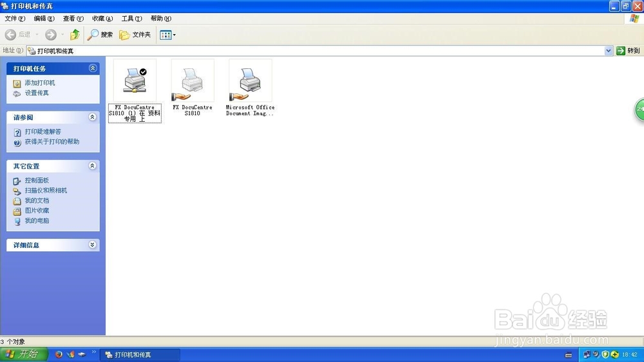Click the Go (转到) button

(629, 50)
